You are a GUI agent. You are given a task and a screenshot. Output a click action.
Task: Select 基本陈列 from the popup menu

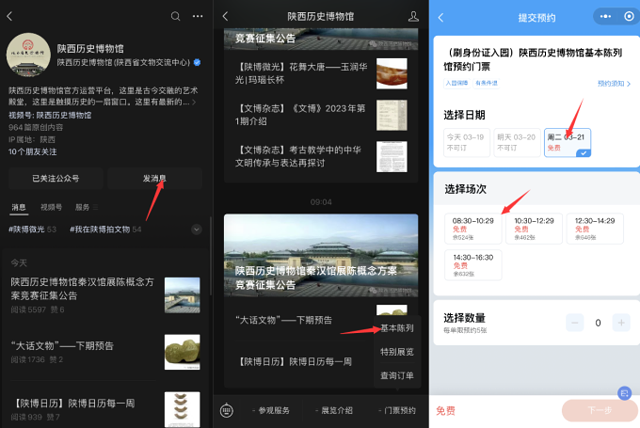point(396,328)
